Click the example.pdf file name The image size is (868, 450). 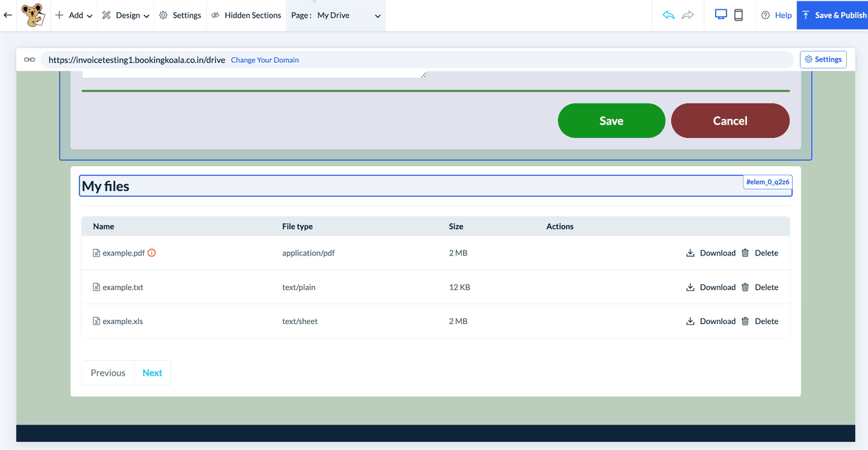pos(124,253)
